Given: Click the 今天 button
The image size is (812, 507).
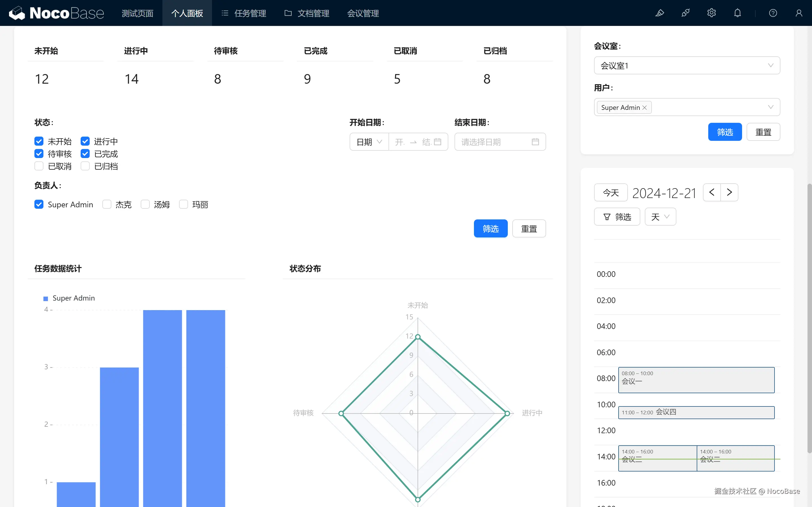Looking at the screenshot, I should (610, 192).
